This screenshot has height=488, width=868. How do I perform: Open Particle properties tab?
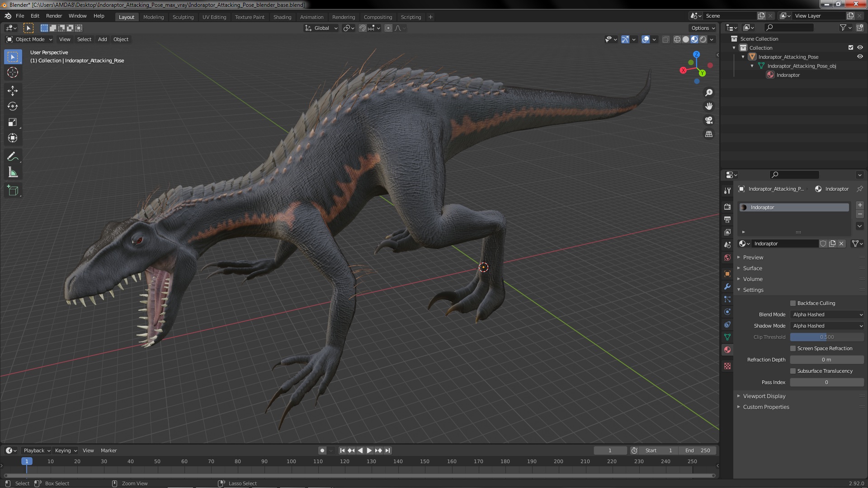coord(727,299)
